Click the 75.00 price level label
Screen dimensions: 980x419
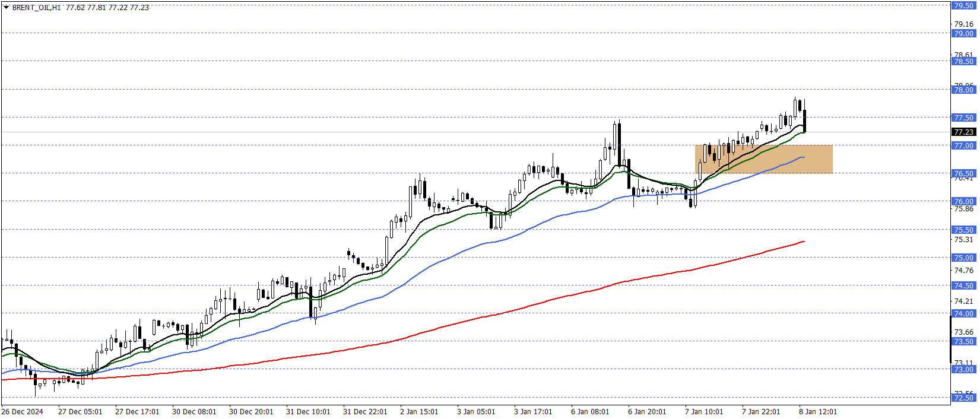[x=963, y=258]
